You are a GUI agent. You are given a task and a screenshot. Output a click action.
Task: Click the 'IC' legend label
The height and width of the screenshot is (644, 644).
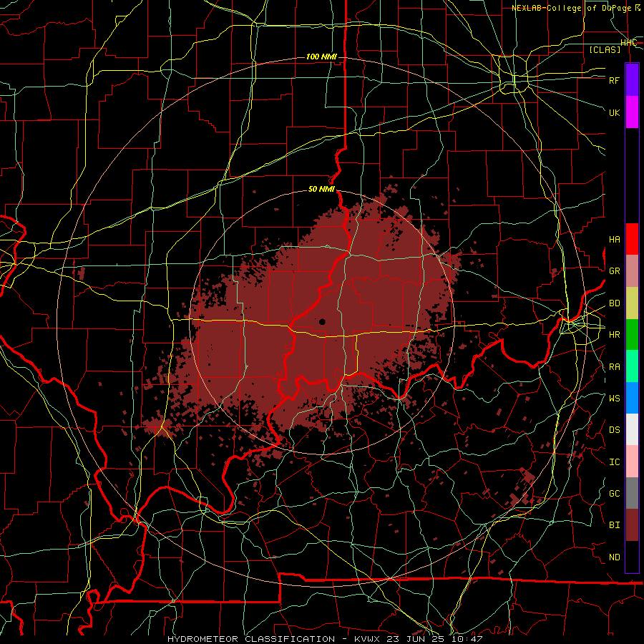click(x=614, y=462)
